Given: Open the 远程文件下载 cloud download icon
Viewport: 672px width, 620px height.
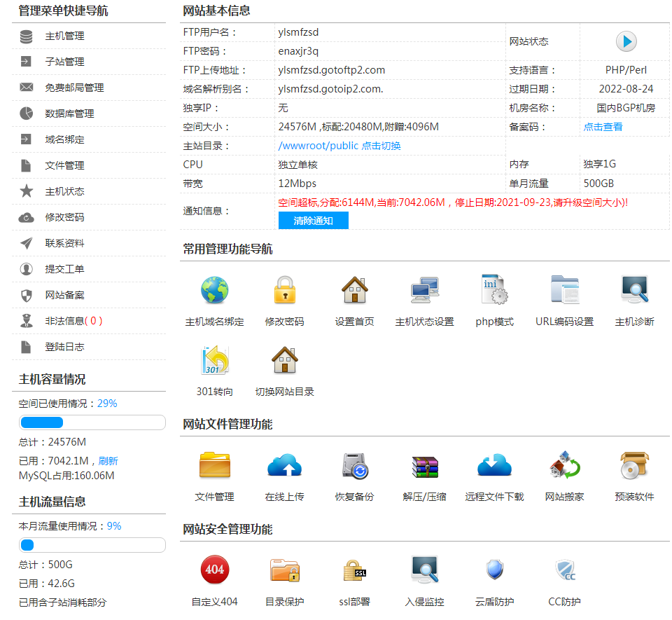Looking at the screenshot, I should [x=494, y=465].
